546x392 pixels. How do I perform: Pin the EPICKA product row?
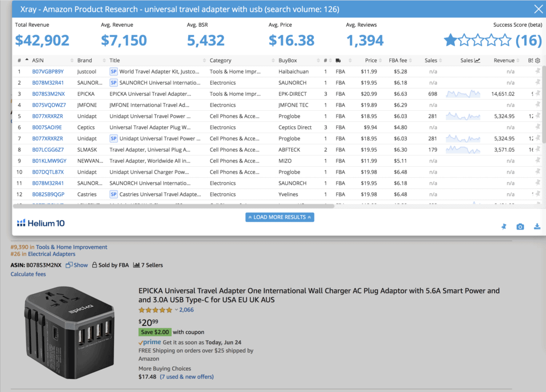(537, 93)
